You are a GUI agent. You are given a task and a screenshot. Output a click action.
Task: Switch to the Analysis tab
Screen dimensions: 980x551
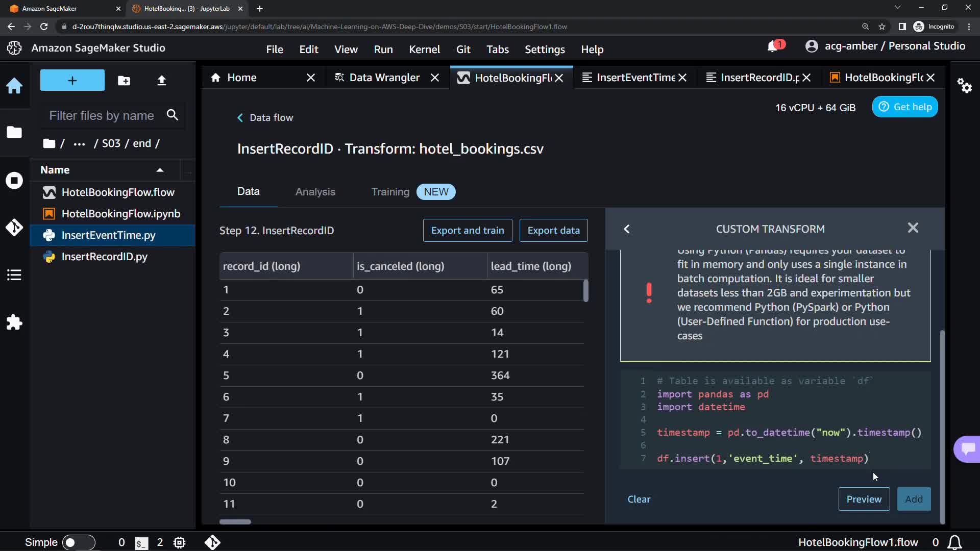pos(315,192)
